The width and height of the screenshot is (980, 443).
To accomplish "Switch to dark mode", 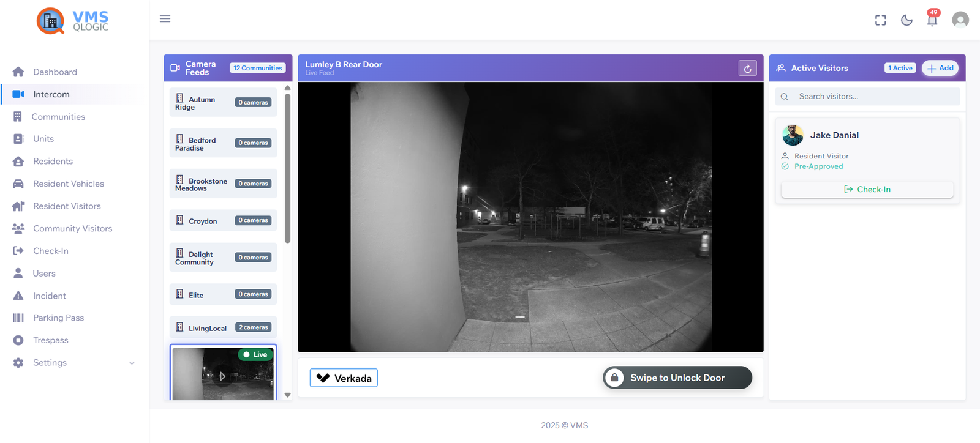I will [907, 20].
